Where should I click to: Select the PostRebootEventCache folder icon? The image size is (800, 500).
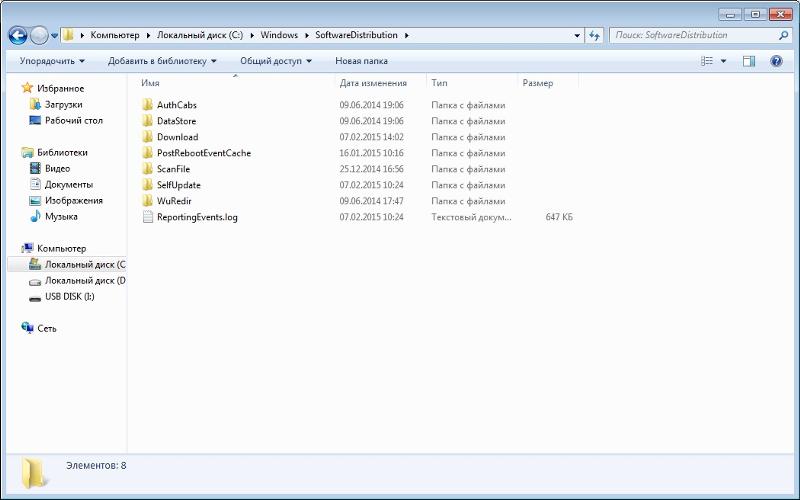pyautogui.click(x=147, y=153)
